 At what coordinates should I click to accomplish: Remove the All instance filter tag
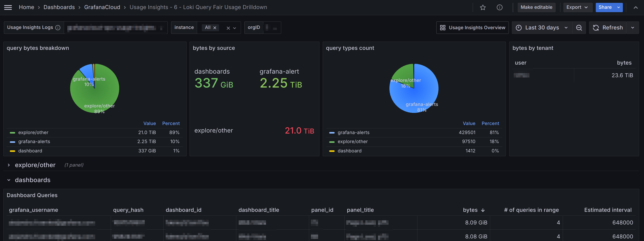click(214, 27)
